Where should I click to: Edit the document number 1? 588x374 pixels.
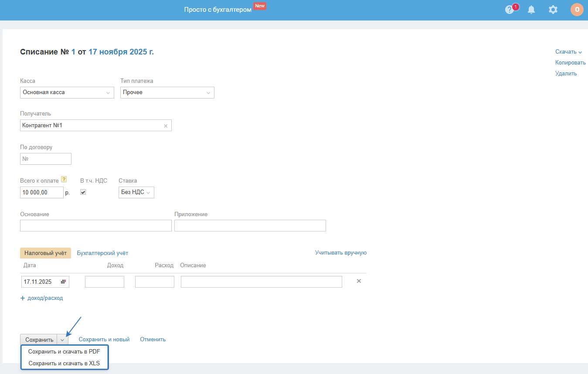pos(73,52)
